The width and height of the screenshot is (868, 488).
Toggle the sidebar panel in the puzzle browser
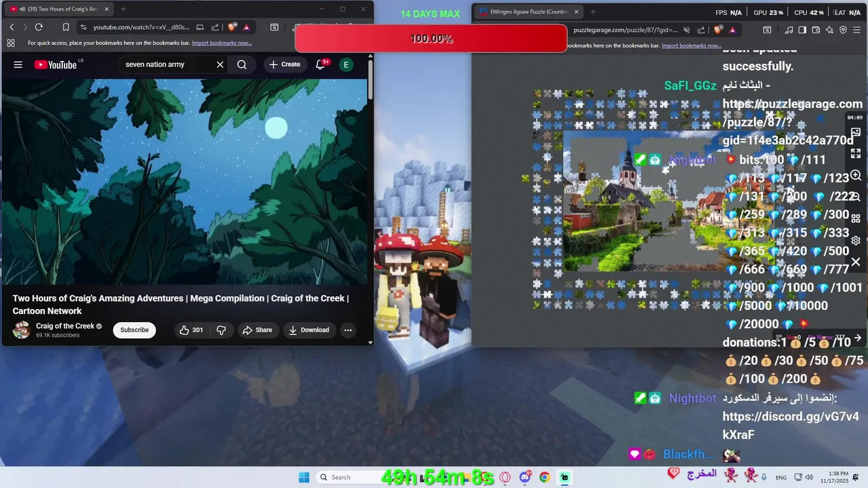click(802, 30)
